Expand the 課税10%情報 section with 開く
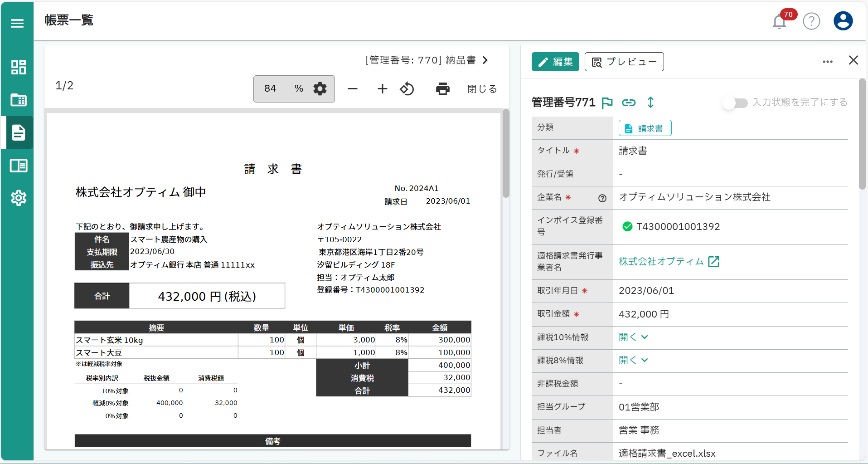The width and height of the screenshot is (868, 464). [633, 337]
